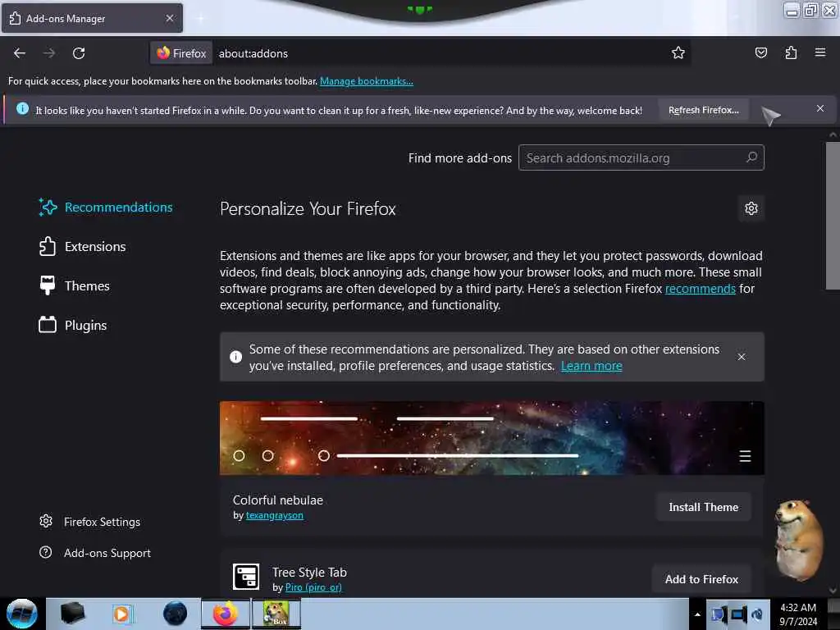Viewport: 840px width, 630px height.
Task: Open texangrayson author link
Action: pyautogui.click(x=274, y=515)
